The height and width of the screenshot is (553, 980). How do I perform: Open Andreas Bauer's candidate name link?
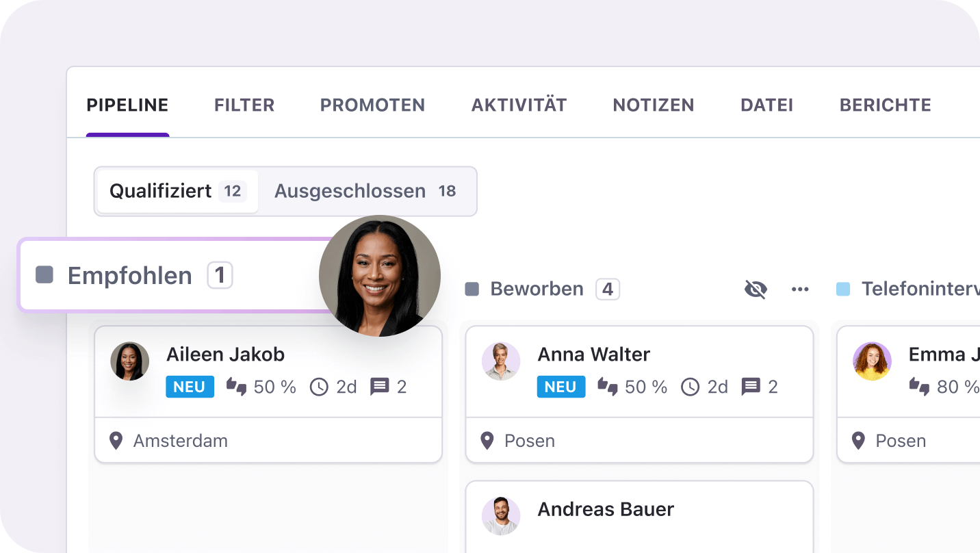[x=606, y=509]
